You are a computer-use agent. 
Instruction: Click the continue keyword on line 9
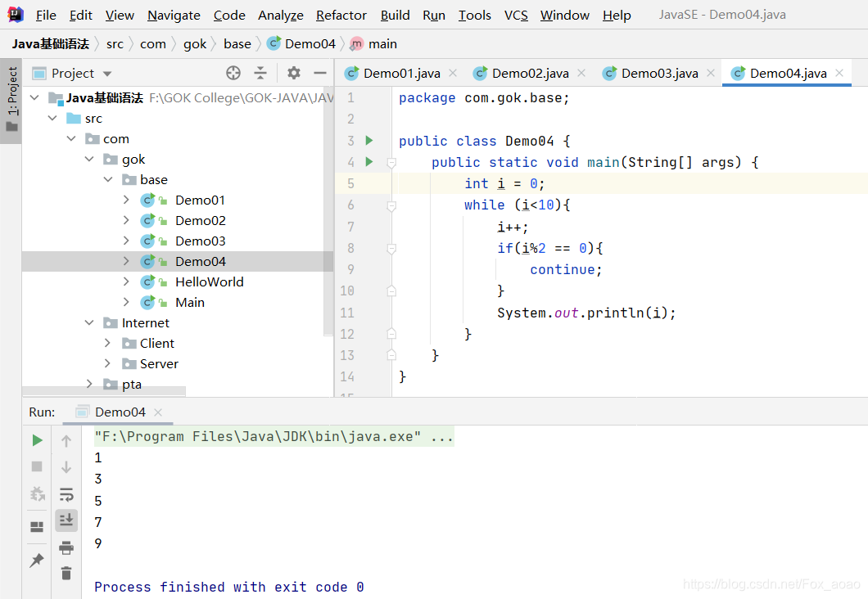563,269
